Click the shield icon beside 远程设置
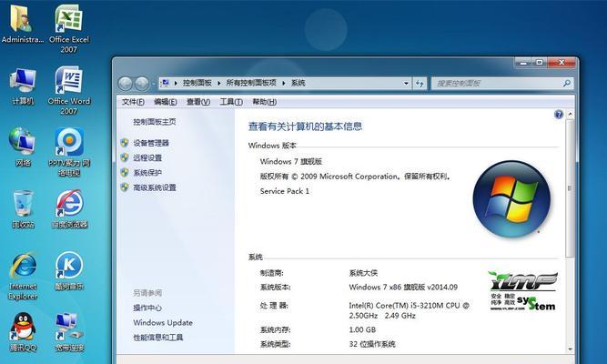Image resolution: width=607 pixels, height=364 pixels. click(x=125, y=157)
